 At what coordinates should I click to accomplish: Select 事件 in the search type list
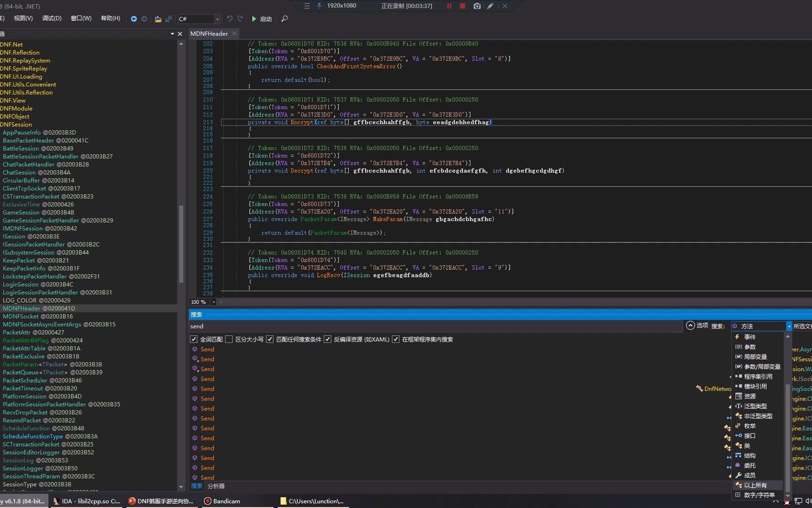(750, 337)
